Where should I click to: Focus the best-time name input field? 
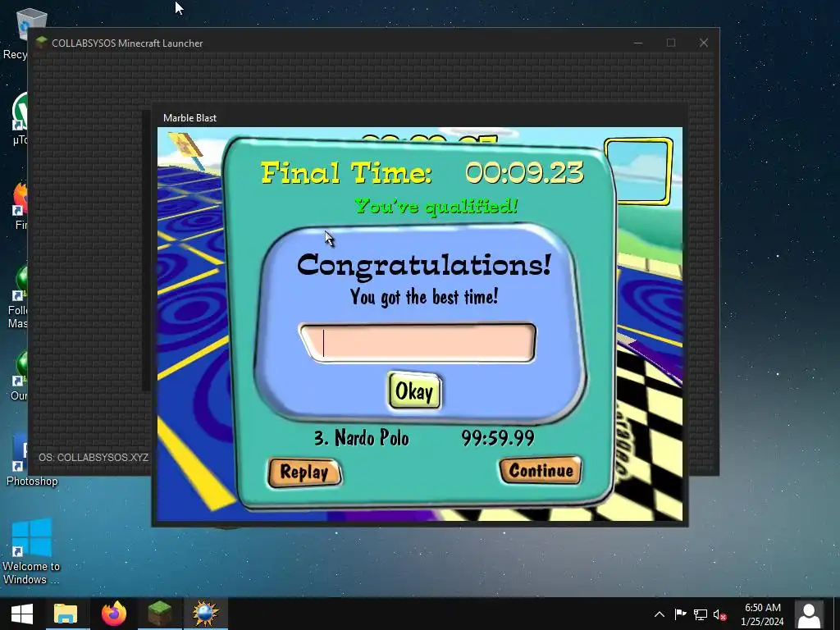(418, 343)
